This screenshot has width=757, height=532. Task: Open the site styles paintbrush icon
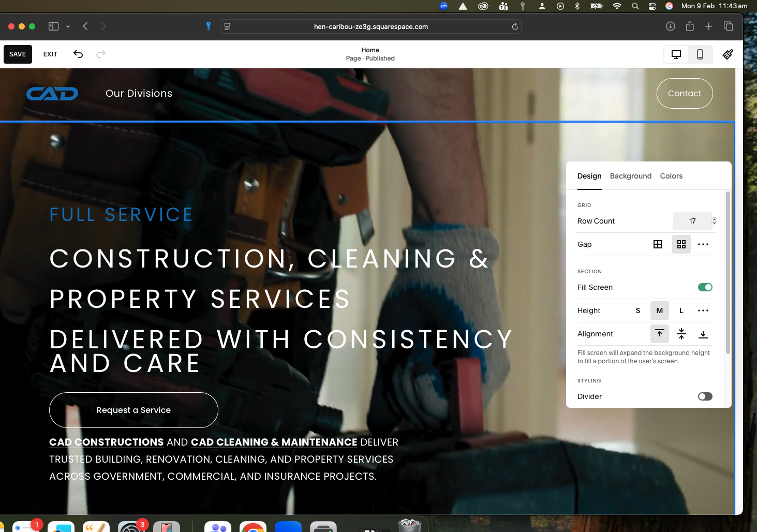pos(728,54)
